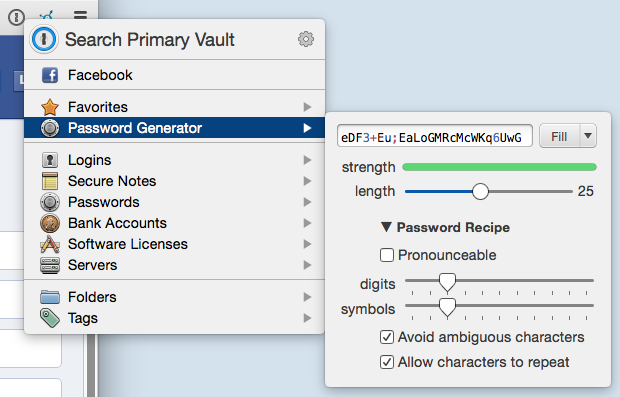The width and height of the screenshot is (620, 397).
Task: Click the digits slider handle
Action: click(447, 282)
